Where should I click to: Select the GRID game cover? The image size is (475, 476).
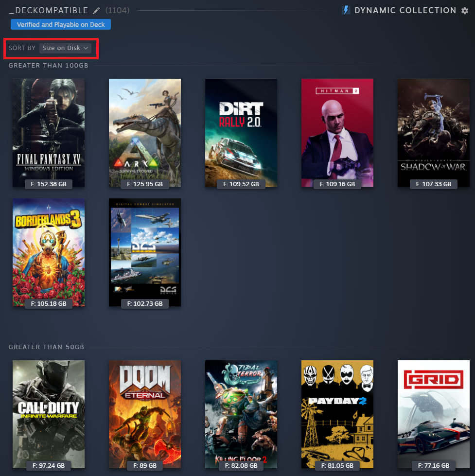pos(433,414)
